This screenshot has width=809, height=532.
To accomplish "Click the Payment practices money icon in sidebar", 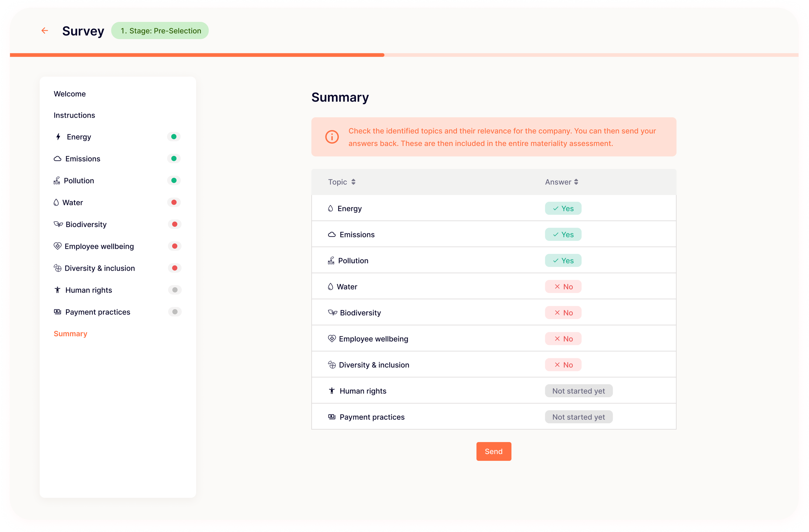I will click(x=58, y=312).
